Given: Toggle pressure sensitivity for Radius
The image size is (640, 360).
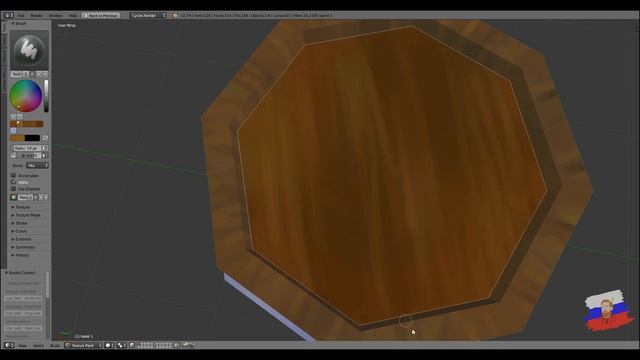Looking at the screenshot, I should click(44, 148).
